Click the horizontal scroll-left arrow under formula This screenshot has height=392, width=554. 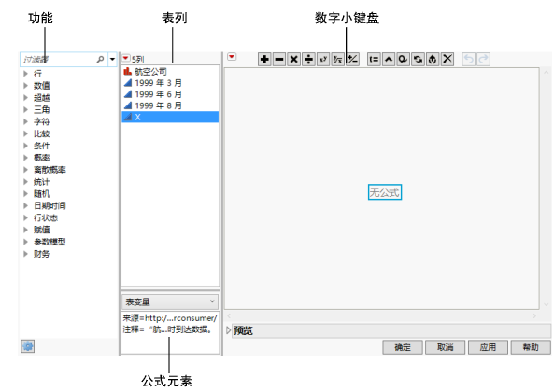coord(229,315)
